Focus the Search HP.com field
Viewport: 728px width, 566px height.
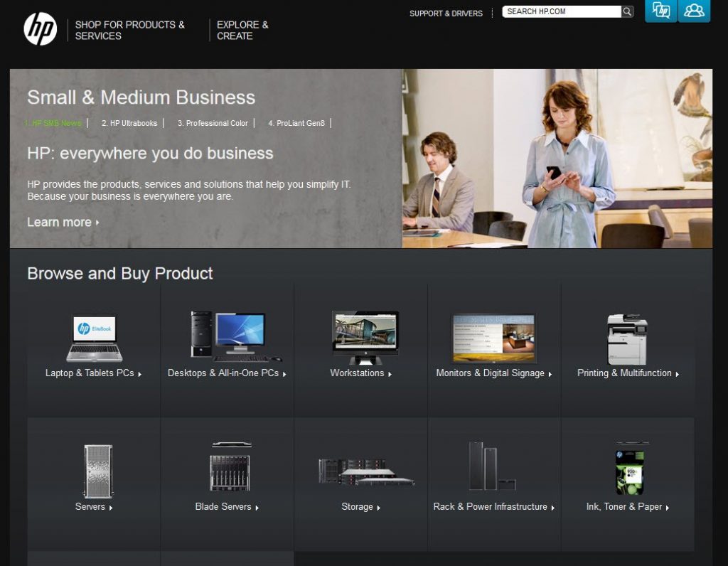561,11
